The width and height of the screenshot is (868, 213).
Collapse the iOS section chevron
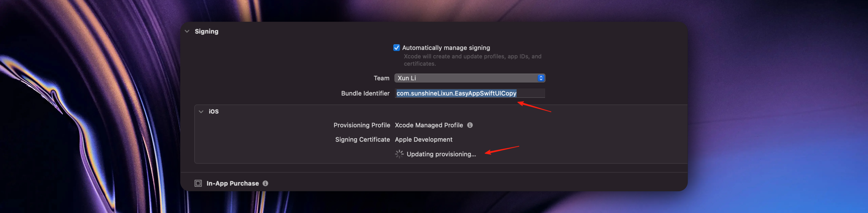[201, 111]
